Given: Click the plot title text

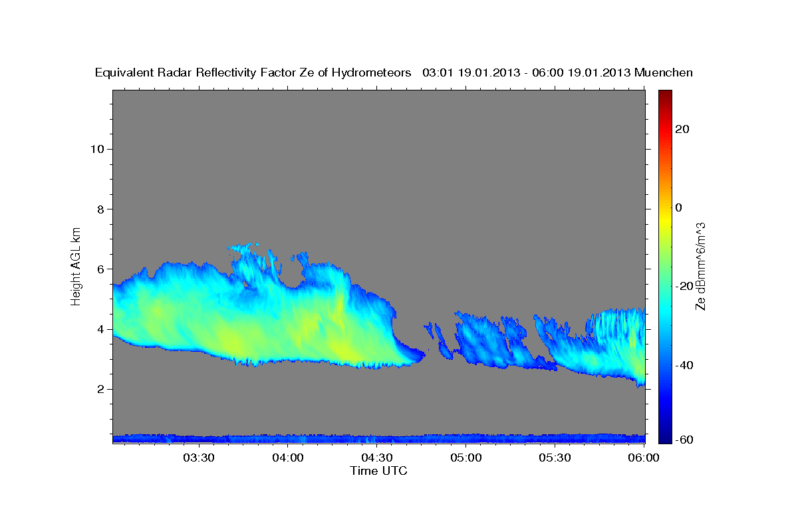Looking at the screenshot, I should coord(394,72).
